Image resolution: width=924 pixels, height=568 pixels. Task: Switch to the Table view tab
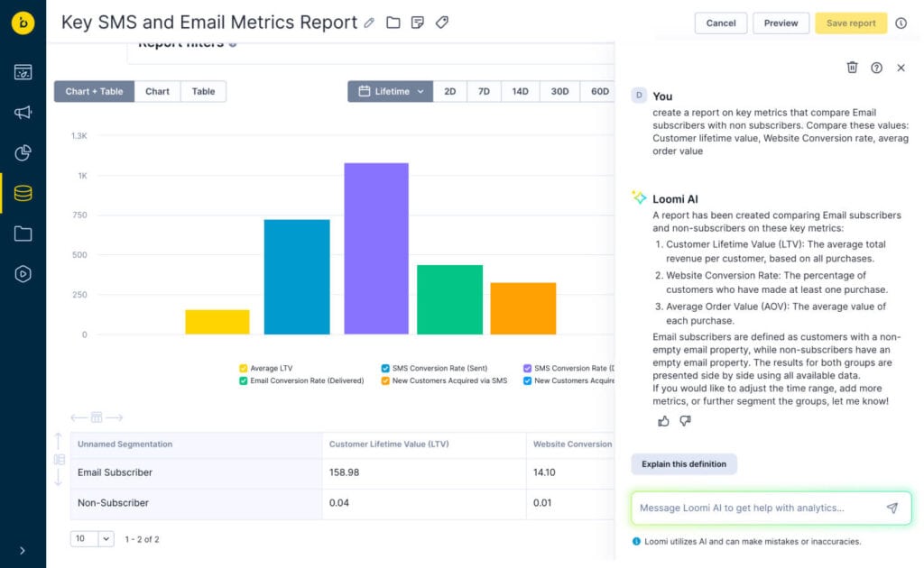(x=203, y=91)
